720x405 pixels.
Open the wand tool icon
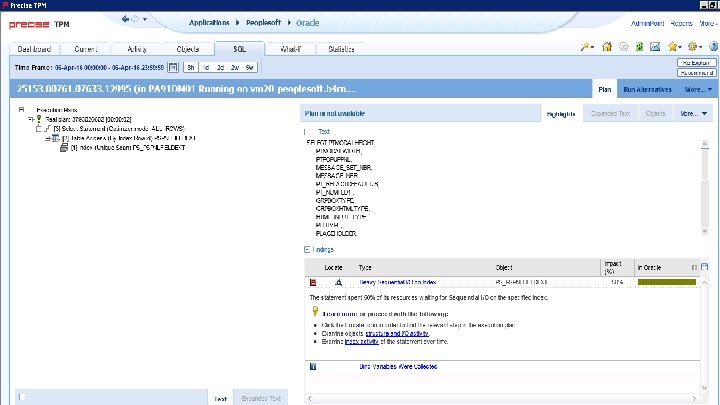(585, 46)
